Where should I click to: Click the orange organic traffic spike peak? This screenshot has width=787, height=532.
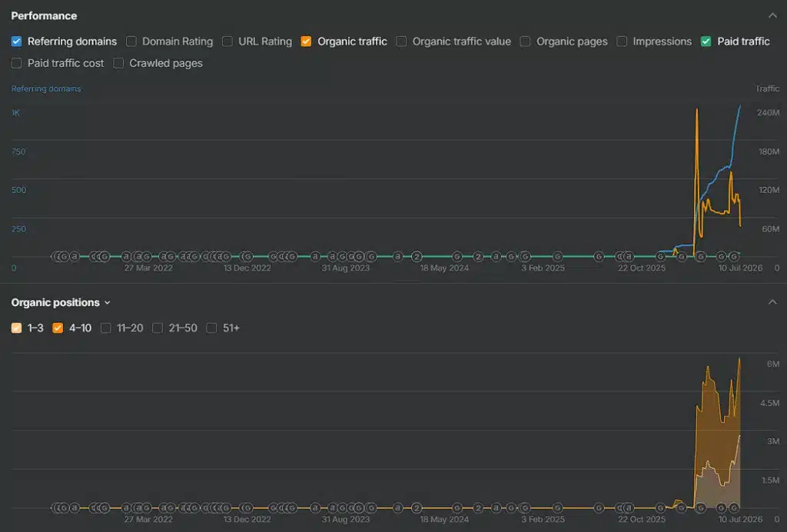point(696,109)
